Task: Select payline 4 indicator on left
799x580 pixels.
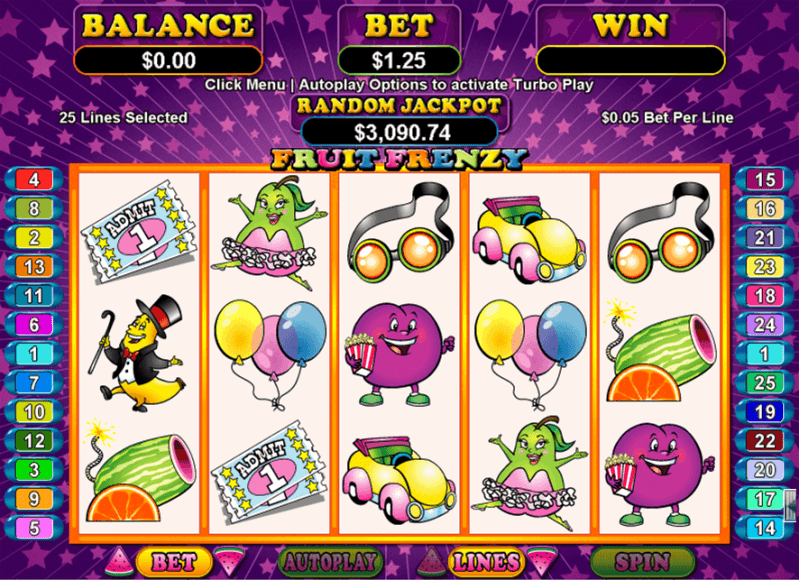Action: point(34,179)
